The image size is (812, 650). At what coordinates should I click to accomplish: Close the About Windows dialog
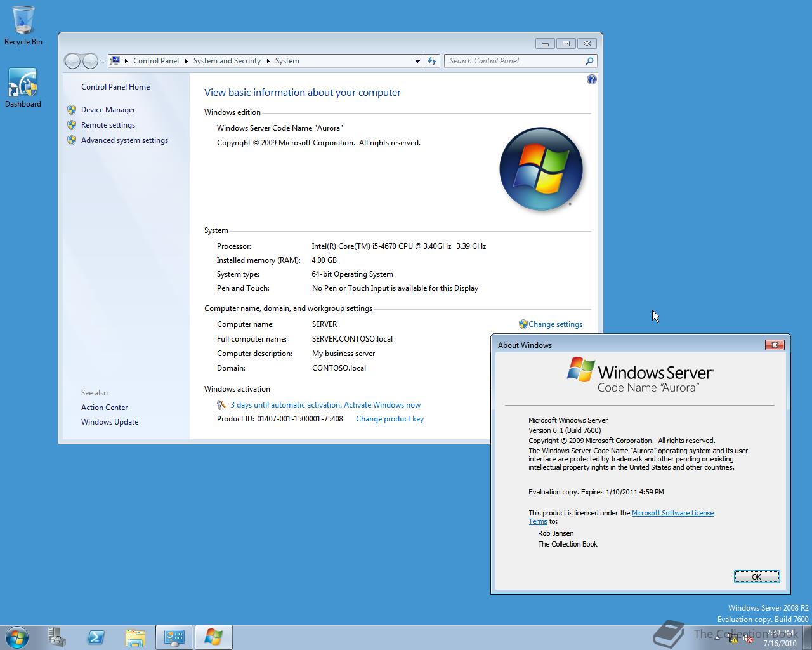pos(775,345)
